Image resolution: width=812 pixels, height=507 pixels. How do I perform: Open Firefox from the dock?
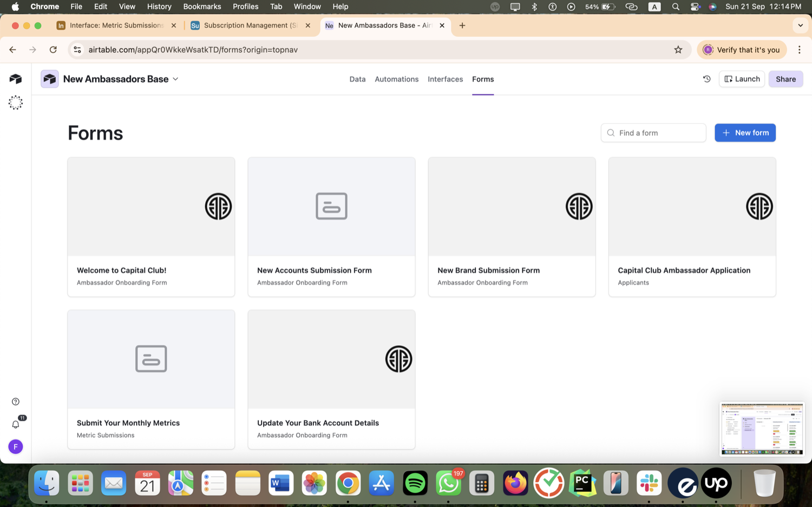pos(515,483)
